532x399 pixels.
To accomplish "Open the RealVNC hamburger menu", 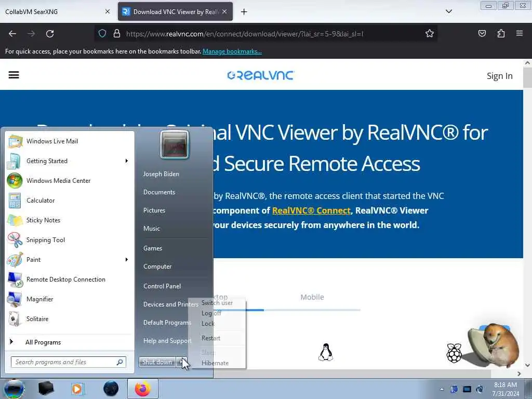I will pyautogui.click(x=14, y=75).
